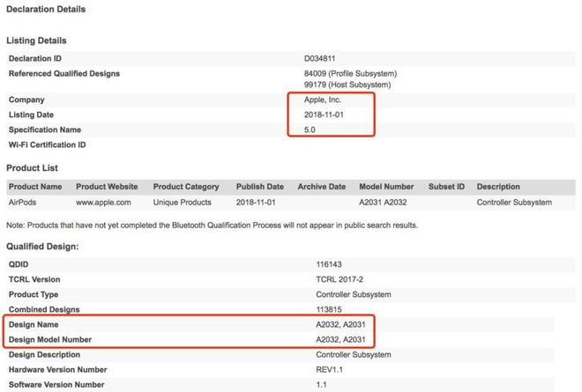Select the Apple, Inc. company value
The width and height of the screenshot is (582, 392).
323,100
